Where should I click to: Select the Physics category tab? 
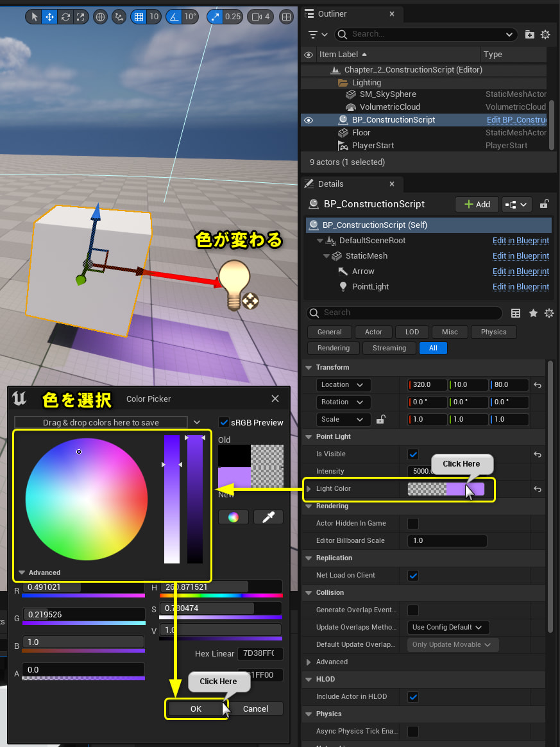pos(493,332)
